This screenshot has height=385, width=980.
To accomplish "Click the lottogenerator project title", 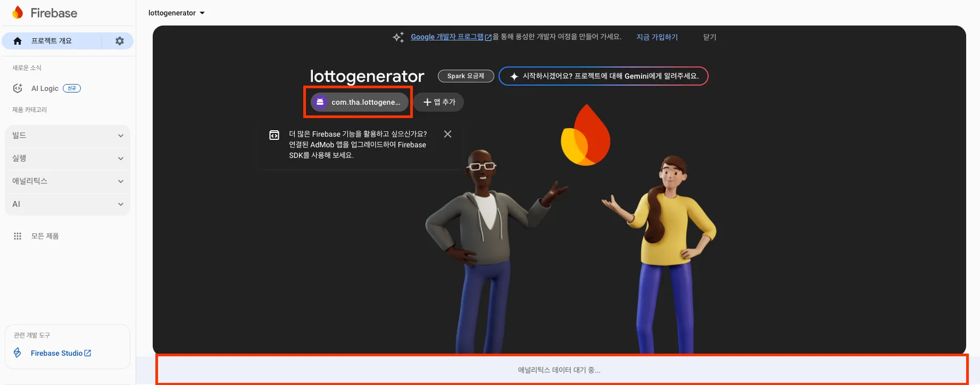I will tap(367, 76).
